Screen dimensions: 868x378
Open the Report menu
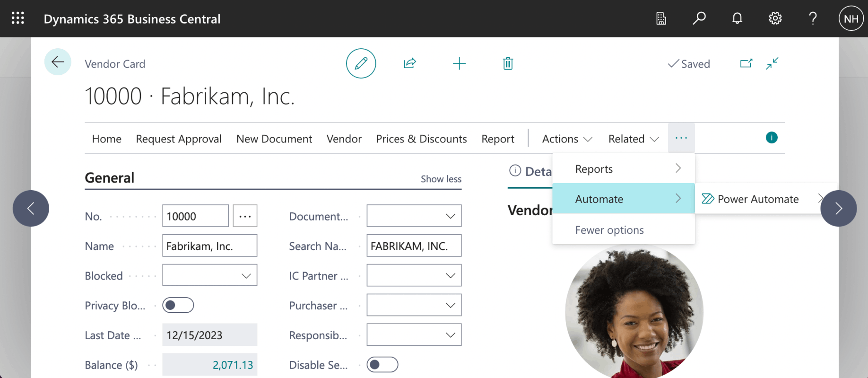498,139
